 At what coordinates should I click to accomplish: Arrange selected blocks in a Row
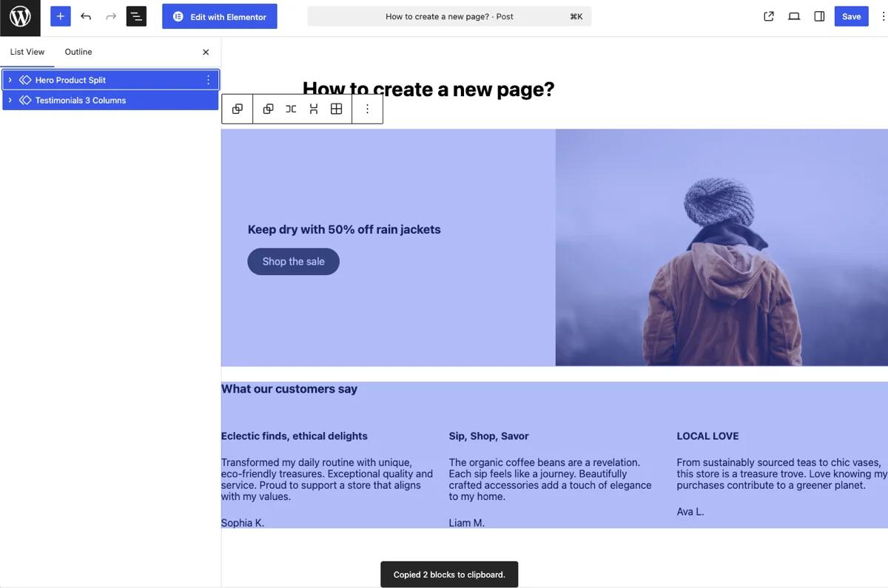[291, 109]
